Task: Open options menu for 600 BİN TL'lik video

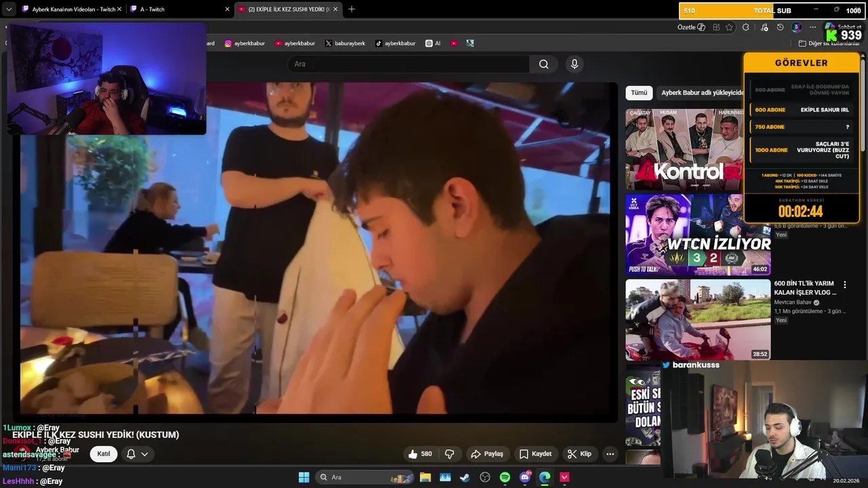Action: pyautogui.click(x=844, y=285)
